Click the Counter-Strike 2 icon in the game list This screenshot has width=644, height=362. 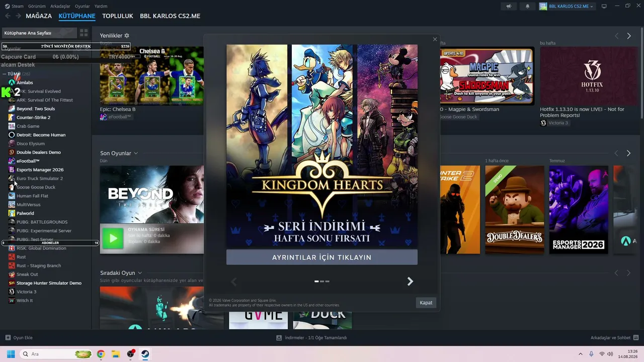click(x=12, y=117)
